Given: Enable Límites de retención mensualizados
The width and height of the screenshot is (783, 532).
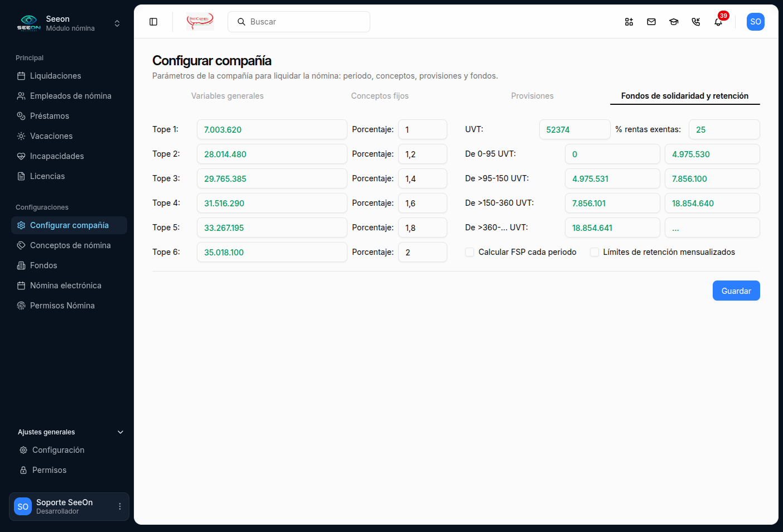Looking at the screenshot, I should pos(594,252).
